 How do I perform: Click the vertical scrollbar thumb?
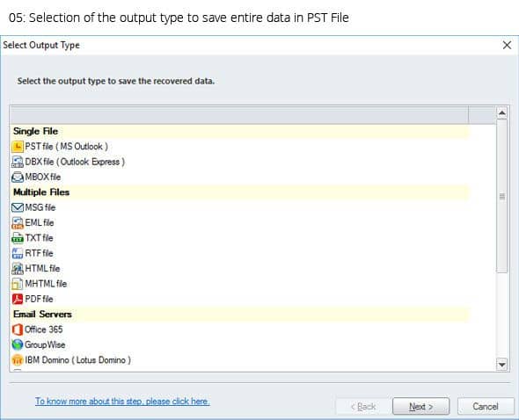point(501,197)
